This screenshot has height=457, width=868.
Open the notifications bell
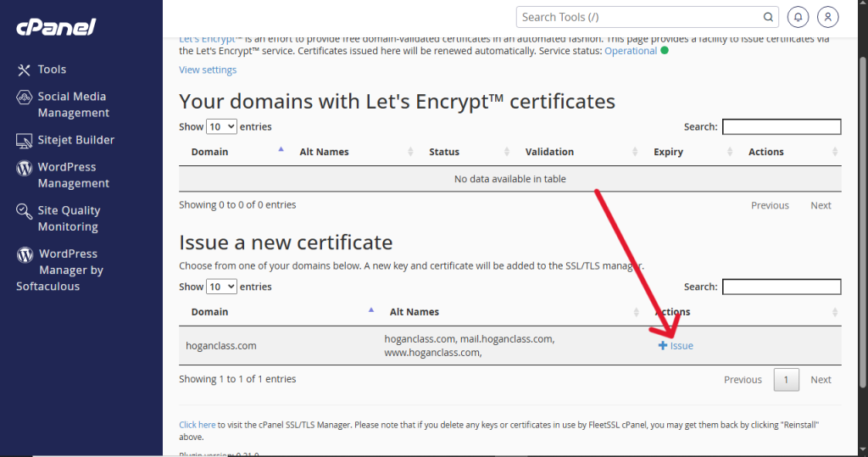coord(798,17)
